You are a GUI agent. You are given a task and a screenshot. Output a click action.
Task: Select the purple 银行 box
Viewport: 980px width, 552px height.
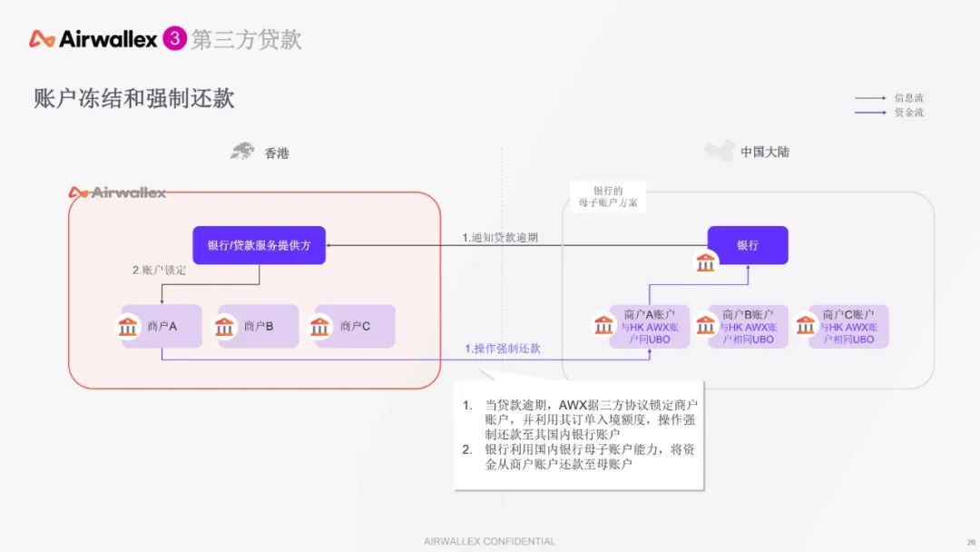[x=748, y=245]
